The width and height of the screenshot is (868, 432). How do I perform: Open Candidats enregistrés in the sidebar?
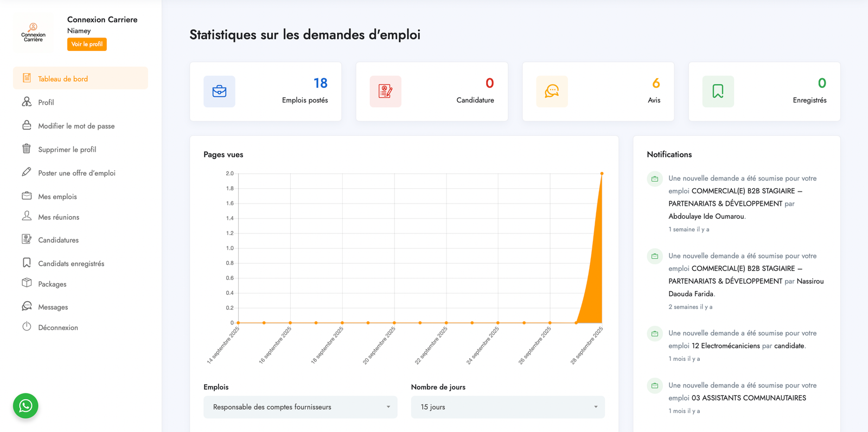tap(71, 263)
